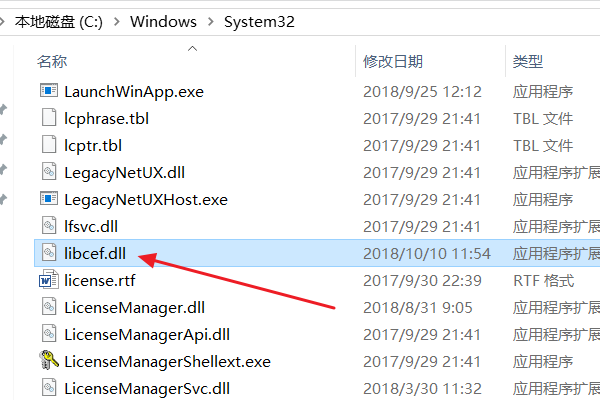
Task: Click the libcef.dll file icon
Action: point(49,253)
